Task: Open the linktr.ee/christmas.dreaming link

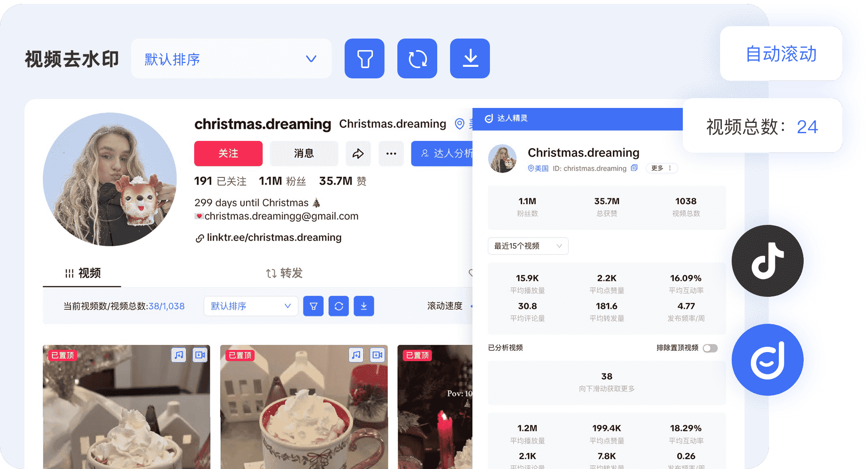Action: [273, 237]
